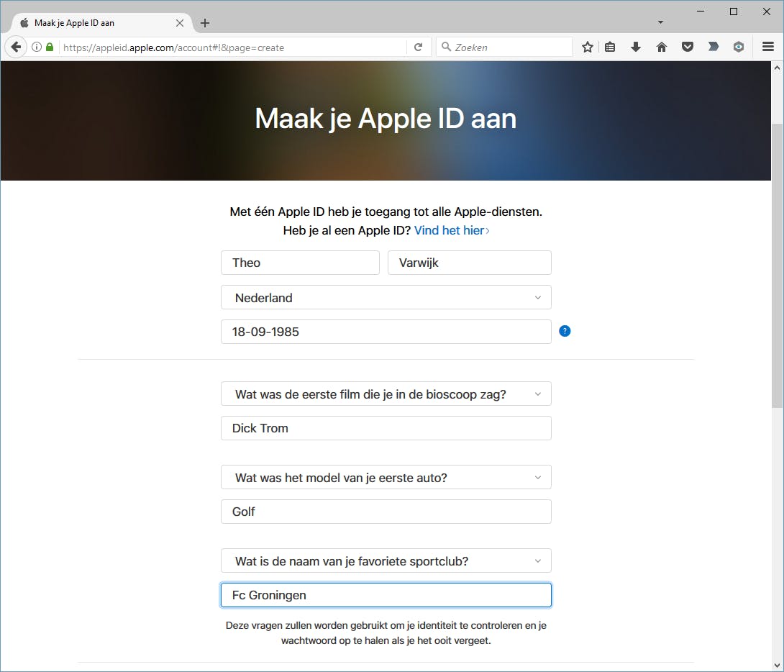Click the vertical scrollbar thumb
Image resolution: width=784 pixels, height=672 pixels.
pyautogui.click(x=777, y=265)
